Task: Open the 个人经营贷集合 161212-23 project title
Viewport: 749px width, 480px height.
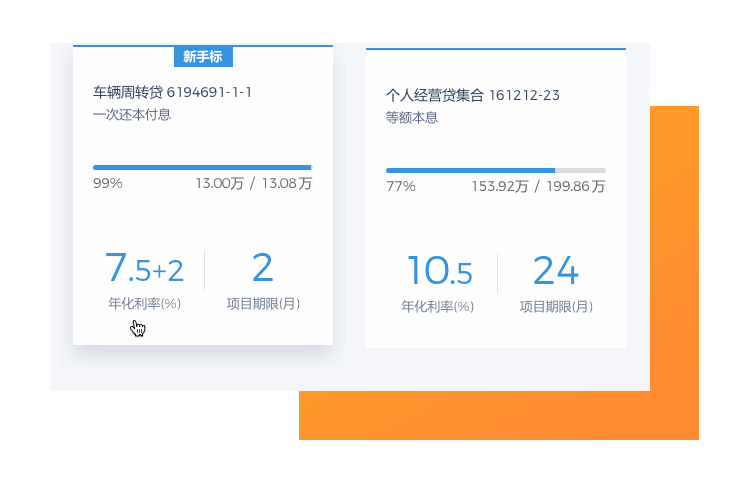Action: pyautogui.click(x=472, y=96)
